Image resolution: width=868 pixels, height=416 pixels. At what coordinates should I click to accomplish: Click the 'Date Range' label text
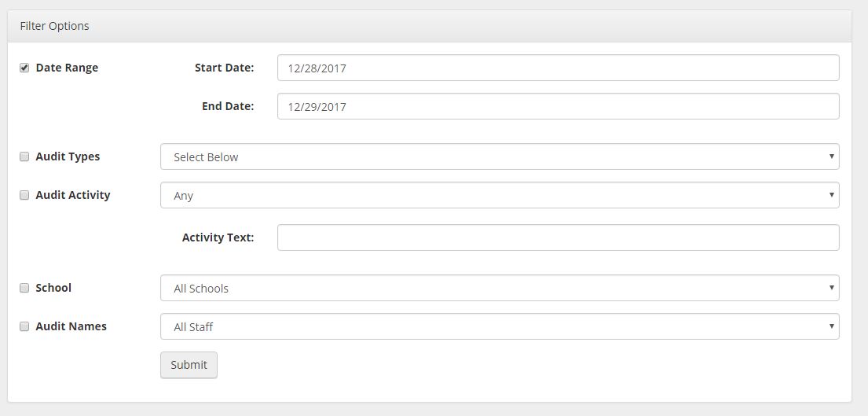tap(67, 68)
